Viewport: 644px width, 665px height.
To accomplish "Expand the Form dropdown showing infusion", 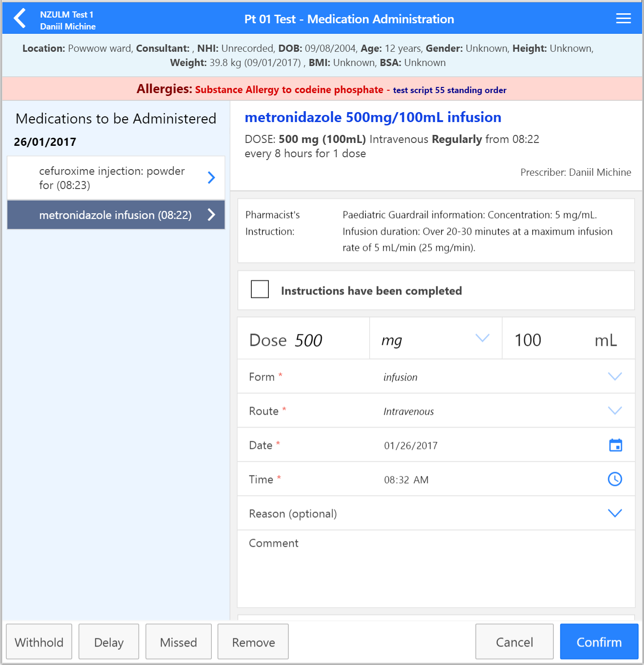I will pos(615,376).
